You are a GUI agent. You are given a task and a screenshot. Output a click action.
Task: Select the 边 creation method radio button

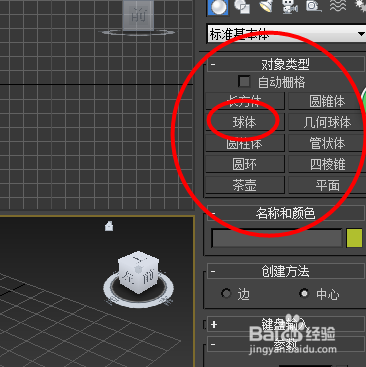[x=226, y=293]
